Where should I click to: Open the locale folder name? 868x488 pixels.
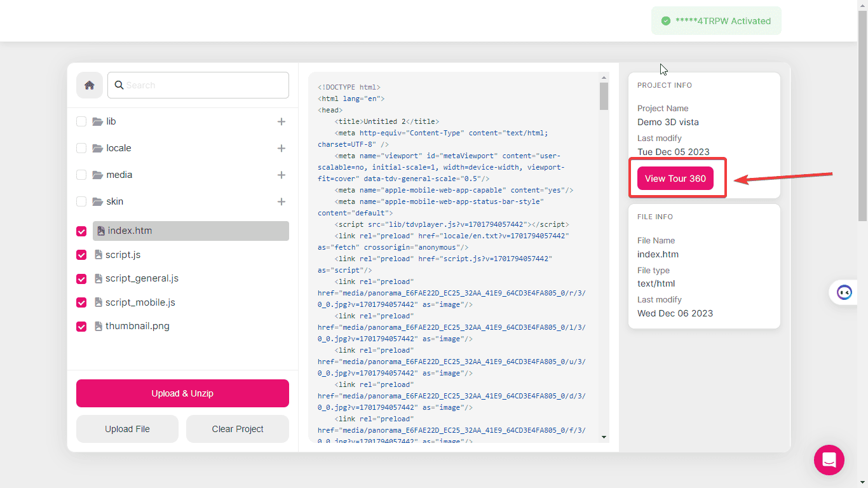(x=119, y=148)
